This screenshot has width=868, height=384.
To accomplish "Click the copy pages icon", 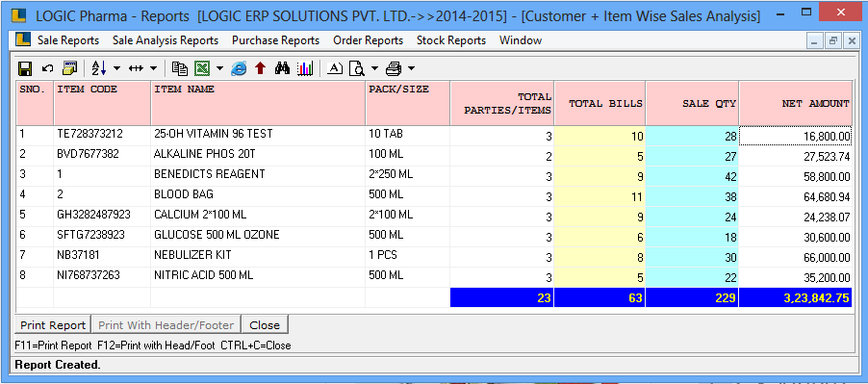I will 179,68.
